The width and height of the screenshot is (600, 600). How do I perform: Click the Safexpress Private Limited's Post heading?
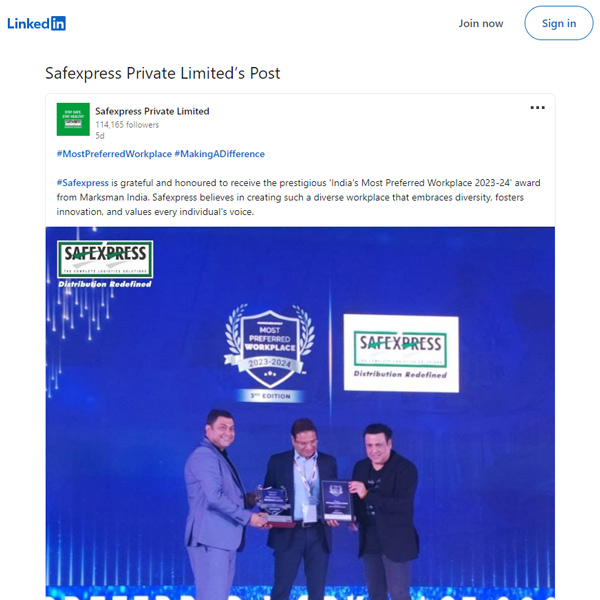(163, 73)
